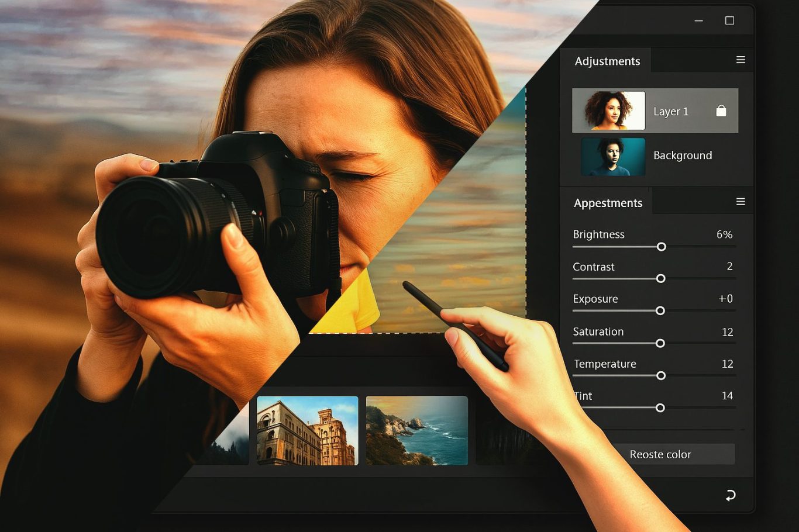Click the Saturation label
Viewport: 799px width, 532px height.
pos(598,331)
